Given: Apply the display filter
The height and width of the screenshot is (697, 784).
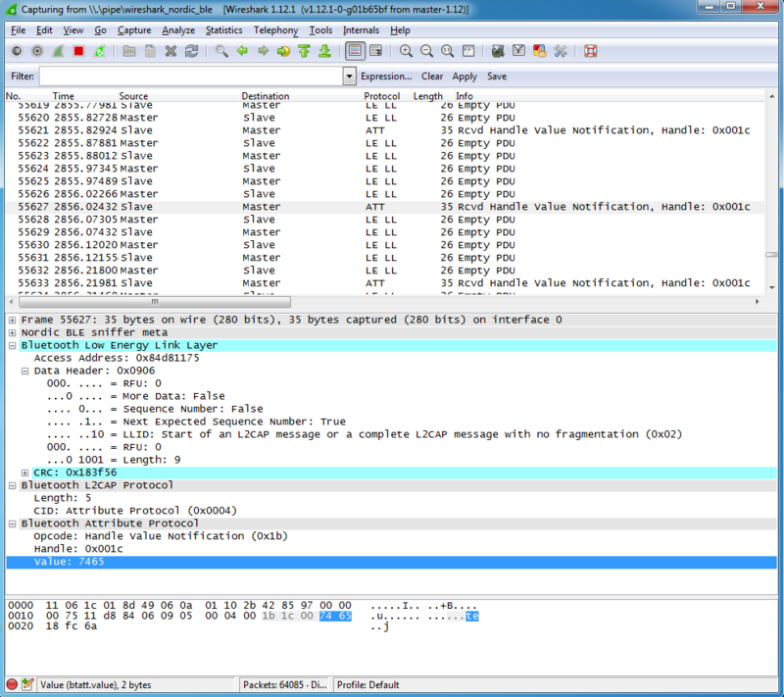Looking at the screenshot, I should click(465, 76).
